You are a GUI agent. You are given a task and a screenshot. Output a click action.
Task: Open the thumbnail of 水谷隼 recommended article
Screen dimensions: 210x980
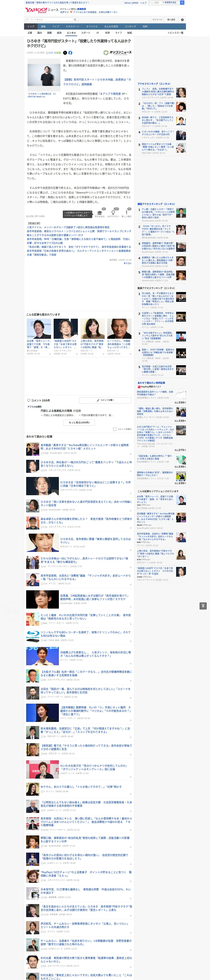[x=39, y=329]
